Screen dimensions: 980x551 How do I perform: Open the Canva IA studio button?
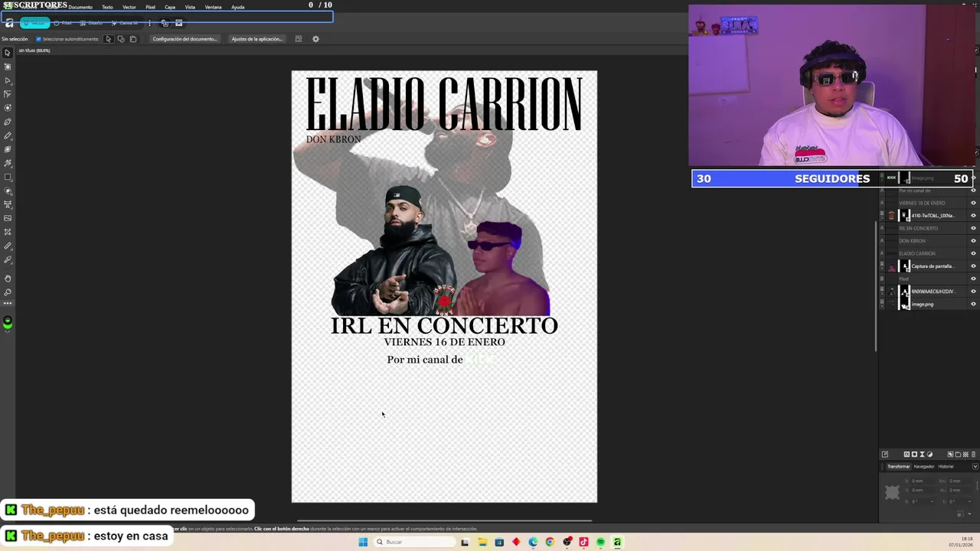[125, 23]
